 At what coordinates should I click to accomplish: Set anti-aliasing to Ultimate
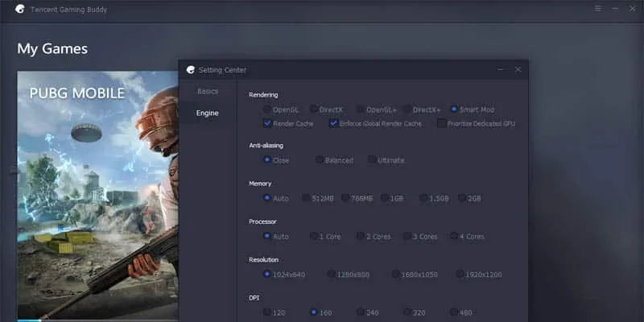tap(371, 159)
